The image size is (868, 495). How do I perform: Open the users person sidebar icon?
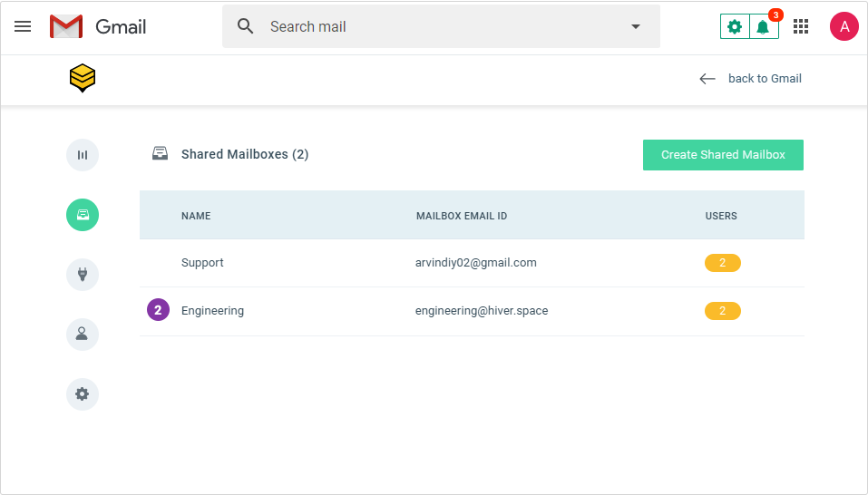pos(83,334)
